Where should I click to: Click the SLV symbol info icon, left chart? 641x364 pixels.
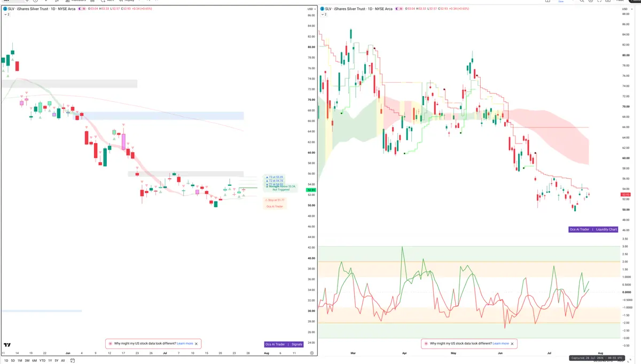[5, 9]
